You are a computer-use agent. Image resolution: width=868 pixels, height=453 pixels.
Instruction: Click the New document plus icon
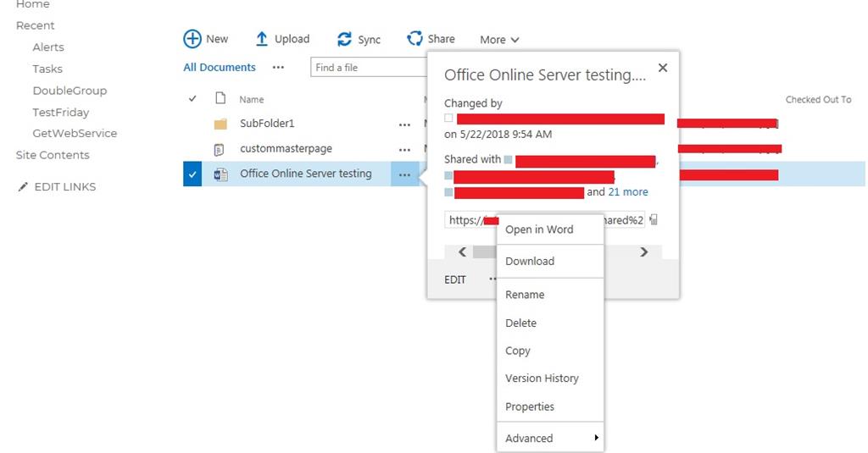[x=192, y=39]
